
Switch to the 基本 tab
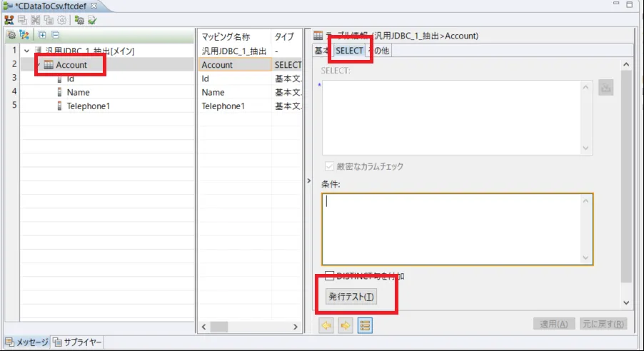pos(322,51)
